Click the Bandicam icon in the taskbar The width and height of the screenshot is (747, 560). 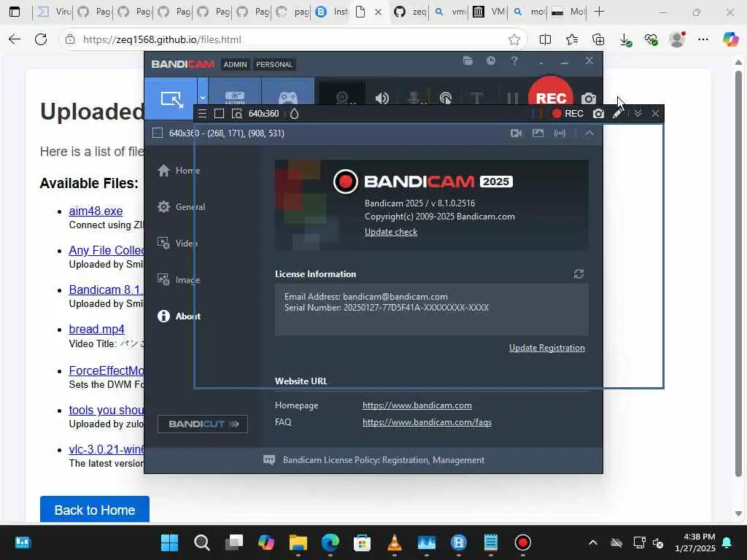pos(522,542)
